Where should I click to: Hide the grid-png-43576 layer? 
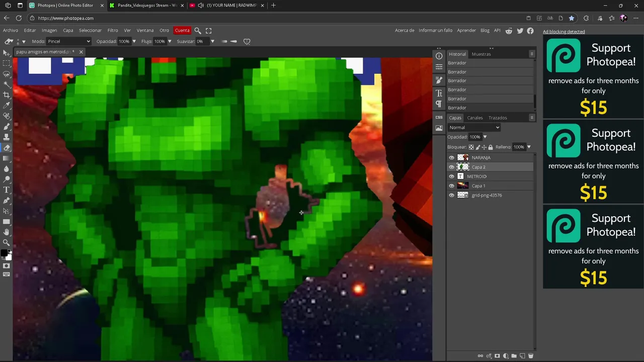point(451,195)
